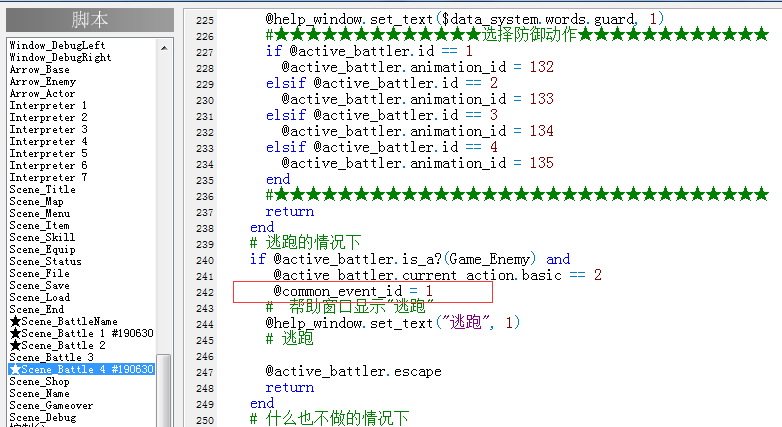
Task: Open Scene_Battle 1 #190630 script
Action: pos(82,333)
